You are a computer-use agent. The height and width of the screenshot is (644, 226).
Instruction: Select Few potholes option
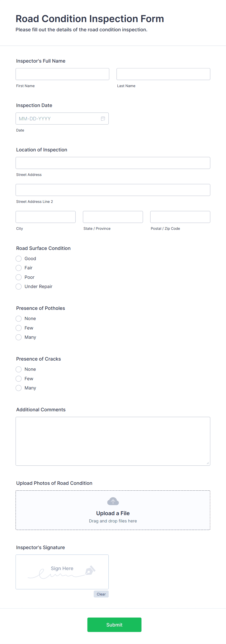click(x=18, y=328)
